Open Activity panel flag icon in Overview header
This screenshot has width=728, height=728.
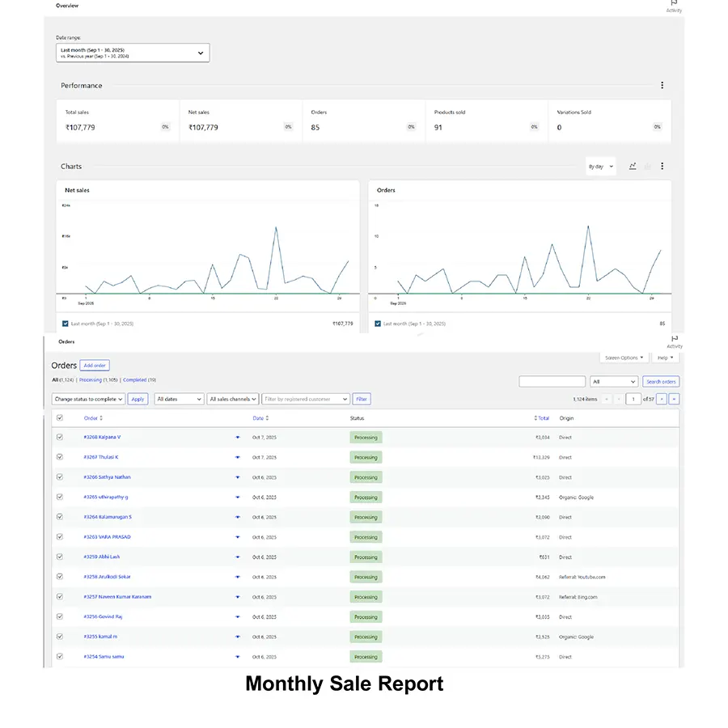pos(674,4)
